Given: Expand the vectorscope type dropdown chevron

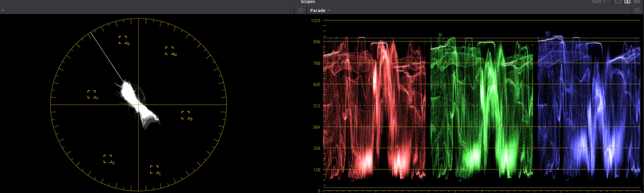Looking at the screenshot, I should click(3, 10).
